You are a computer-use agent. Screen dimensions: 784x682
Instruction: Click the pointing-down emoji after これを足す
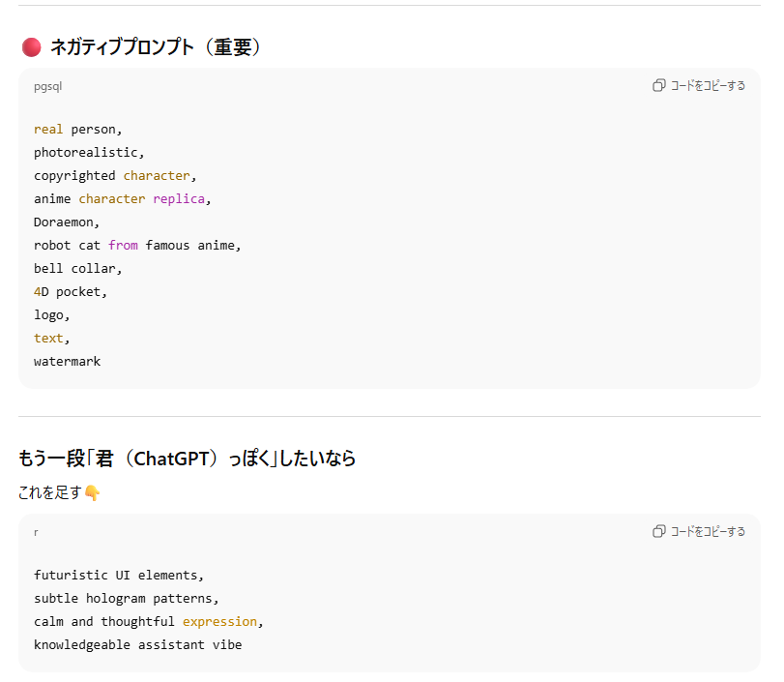coord(93,493)
